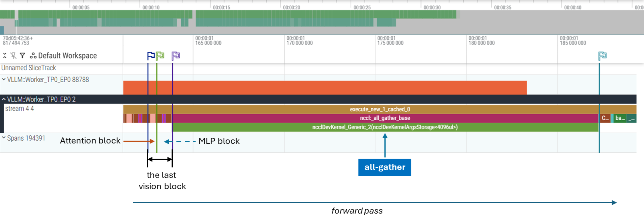Select the stream 4 4 track label
The image size is (644, 222).
point(20,109)
